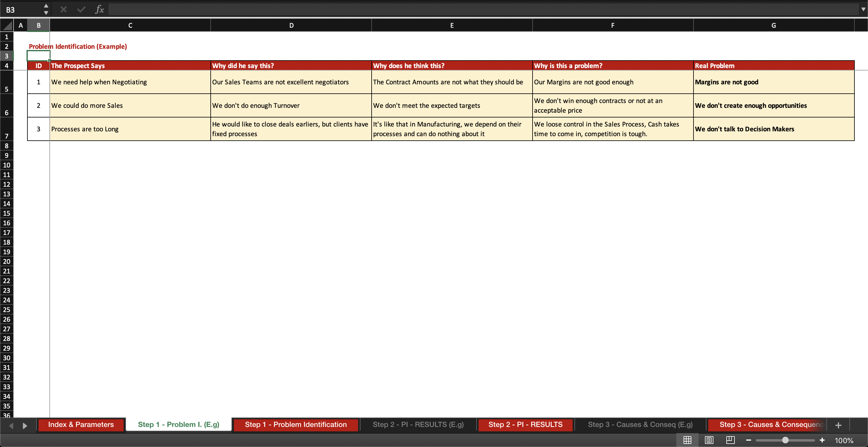Image resolution: width=868 pixels, height=447 pixels.
Task: Click ID cell with value 3
Action: pos(38,129)
